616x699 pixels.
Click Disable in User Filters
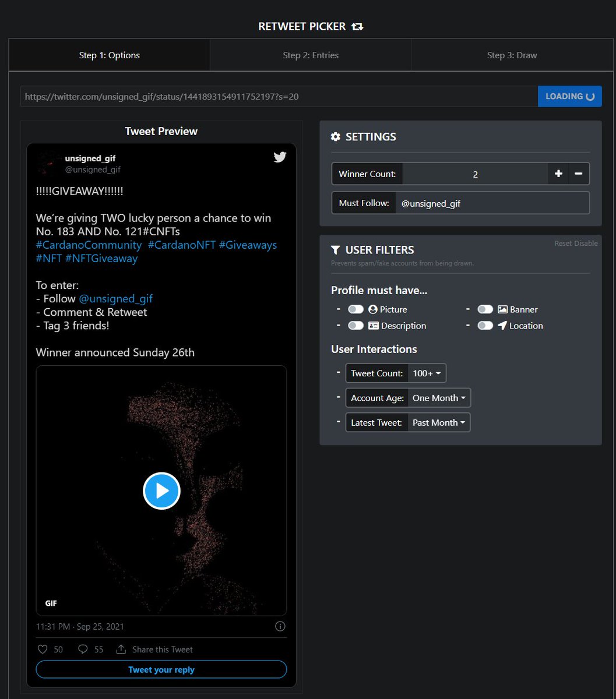(586, 243)
